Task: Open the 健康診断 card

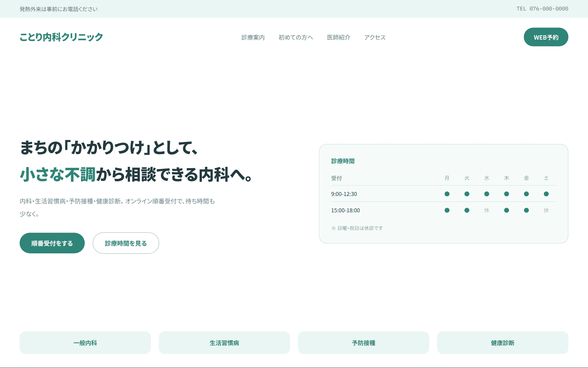Action: point(503,343)
